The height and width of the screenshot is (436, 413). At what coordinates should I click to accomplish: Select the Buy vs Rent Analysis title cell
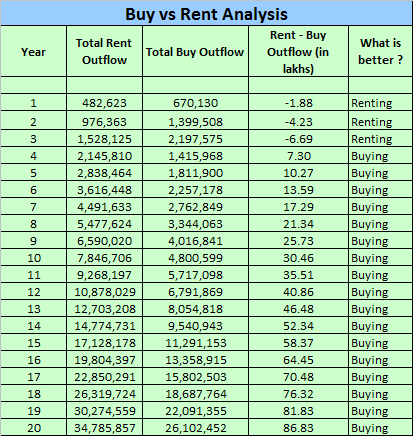206,13
